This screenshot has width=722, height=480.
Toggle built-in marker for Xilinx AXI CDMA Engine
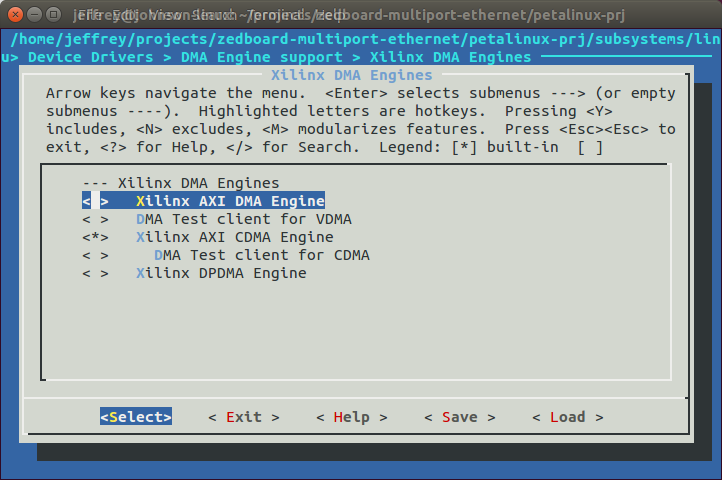[x=95, y=237]
